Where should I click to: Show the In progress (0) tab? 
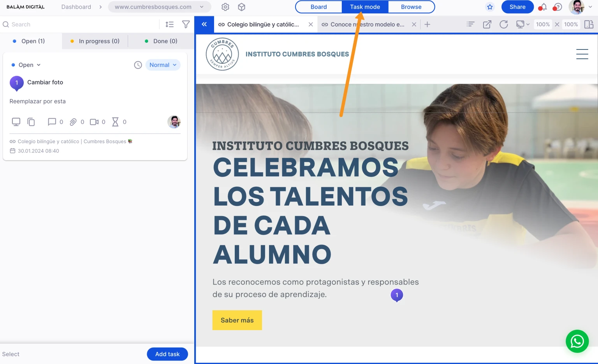pos(95,41)
